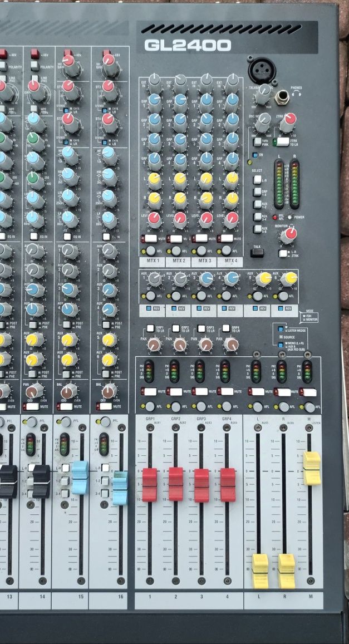Screen dimensions: 349x644
Task: Grab the red GRP4 fader
Action: tap(228, 485)
